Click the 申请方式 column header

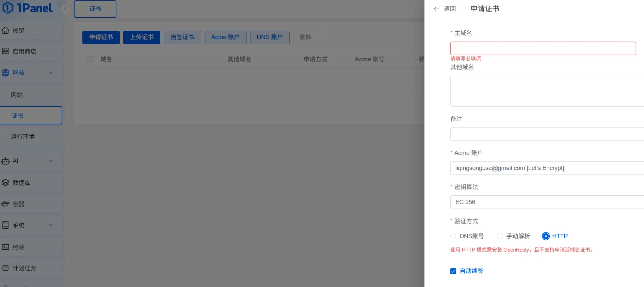point(316,59)
